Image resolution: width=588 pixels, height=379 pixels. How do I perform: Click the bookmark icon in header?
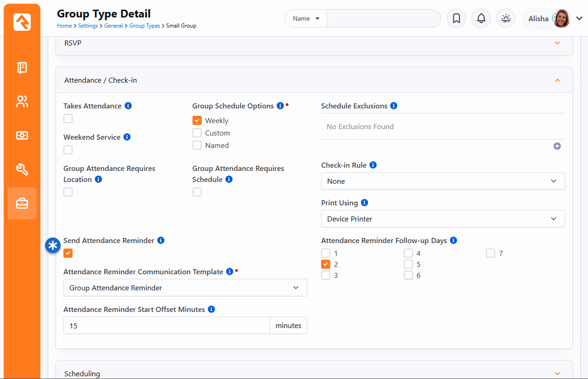pyautogui.click(x=456, y=18)
